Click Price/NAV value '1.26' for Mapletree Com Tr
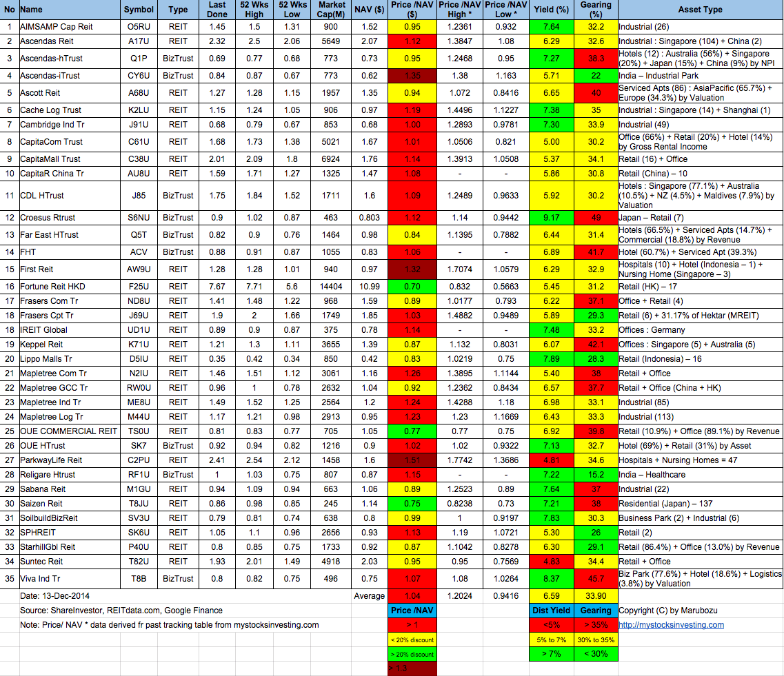 [x=412, y=373]
